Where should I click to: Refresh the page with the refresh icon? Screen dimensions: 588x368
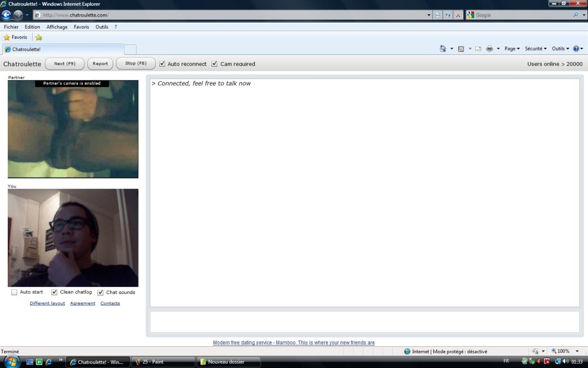coord(448,15)
